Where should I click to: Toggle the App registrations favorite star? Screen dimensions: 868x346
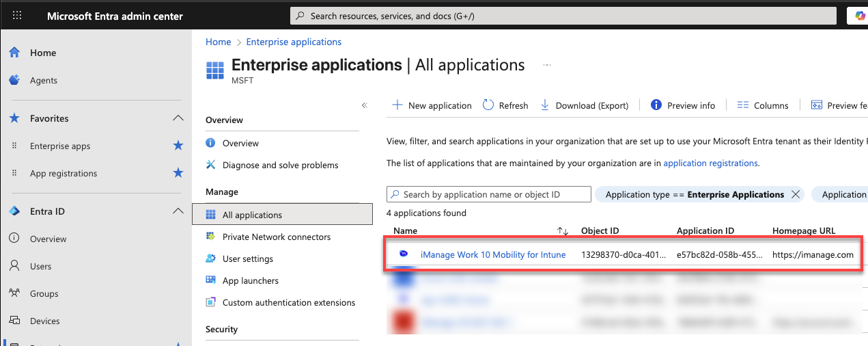pyautogui.click(x=178, y=173)
